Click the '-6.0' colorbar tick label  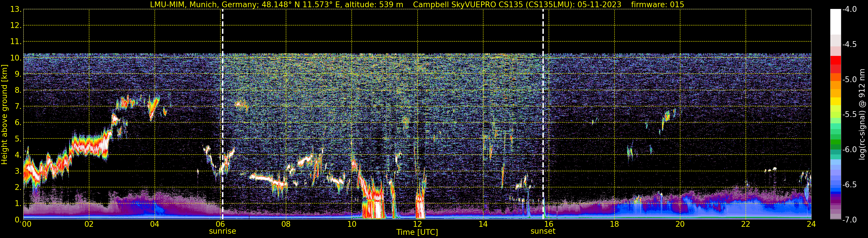click(850, 149)
